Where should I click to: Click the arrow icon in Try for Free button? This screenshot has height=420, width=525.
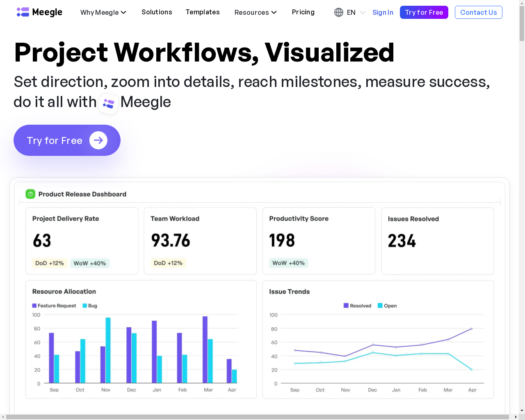click(x=98, y=140)
